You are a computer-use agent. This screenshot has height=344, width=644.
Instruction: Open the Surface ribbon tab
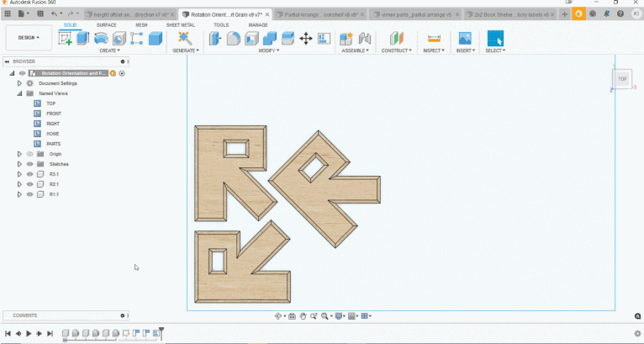[106, 25]
